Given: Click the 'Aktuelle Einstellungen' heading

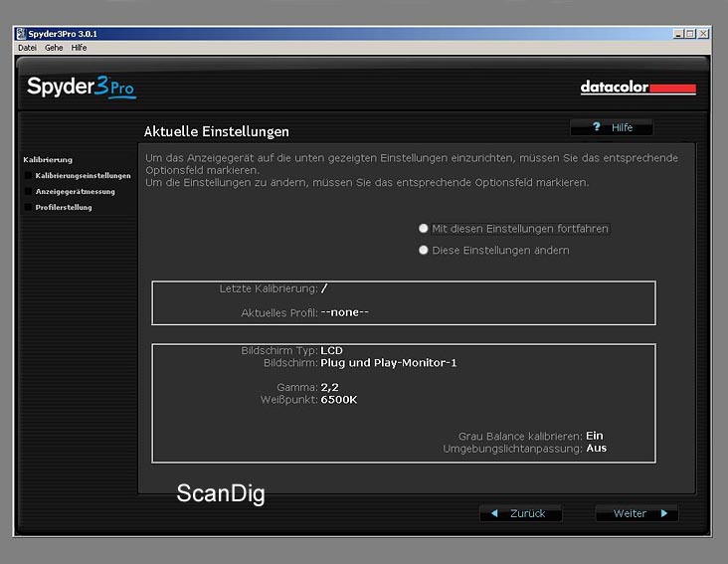Looking at the screenshot, I should pyautogui.click(x=217, y=132).
